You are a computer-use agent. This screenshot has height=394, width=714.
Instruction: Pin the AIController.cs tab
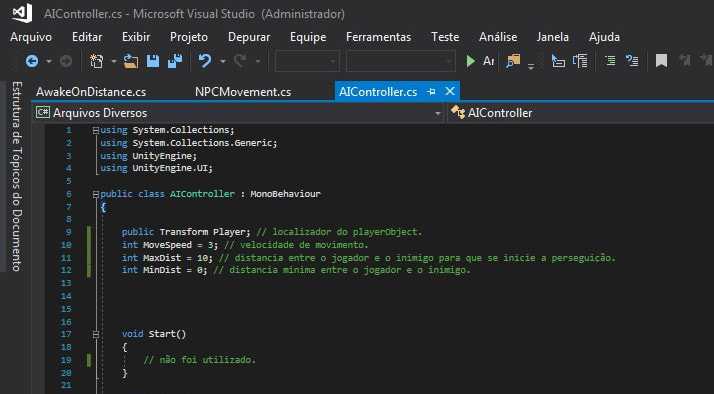click(x=431, y=92)
